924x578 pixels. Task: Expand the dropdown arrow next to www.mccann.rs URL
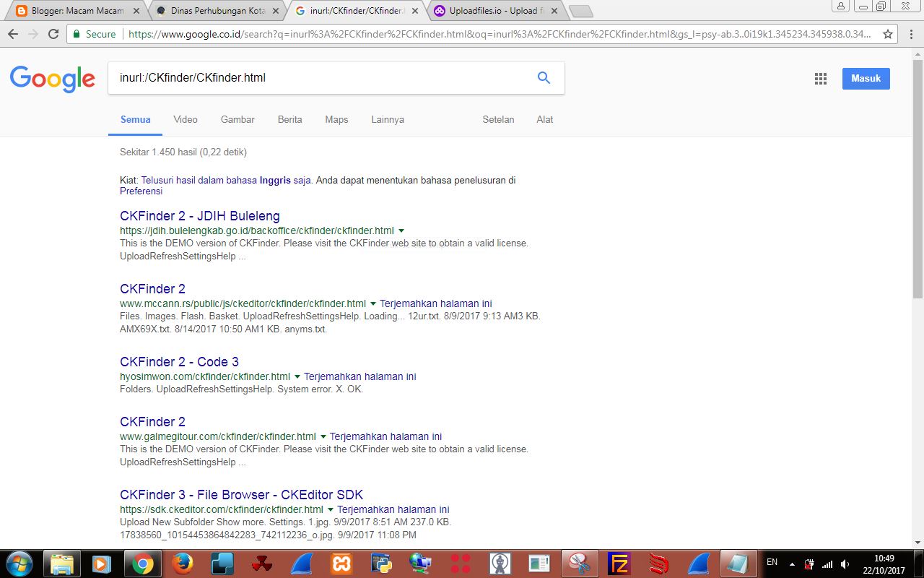373,304
